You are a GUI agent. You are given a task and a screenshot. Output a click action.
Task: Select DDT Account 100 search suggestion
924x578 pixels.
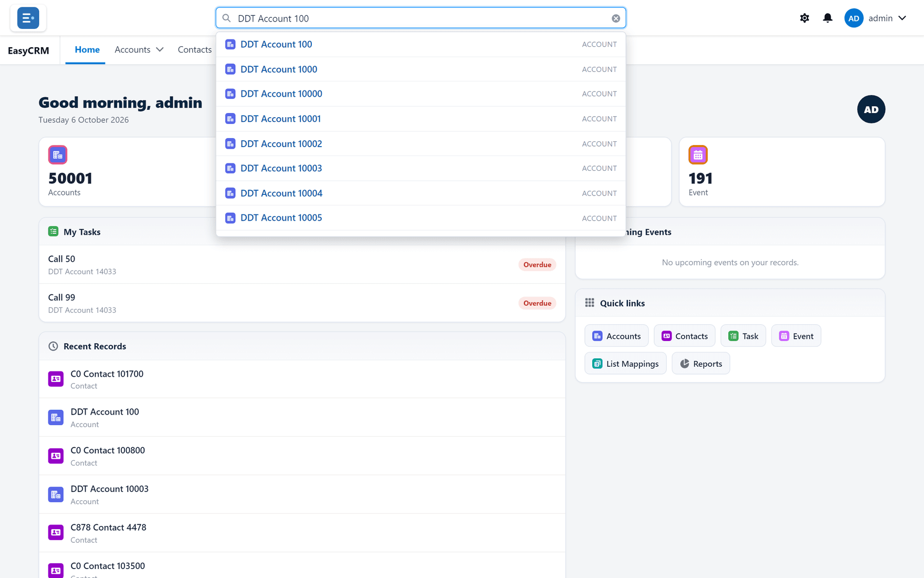pos(421,44)
